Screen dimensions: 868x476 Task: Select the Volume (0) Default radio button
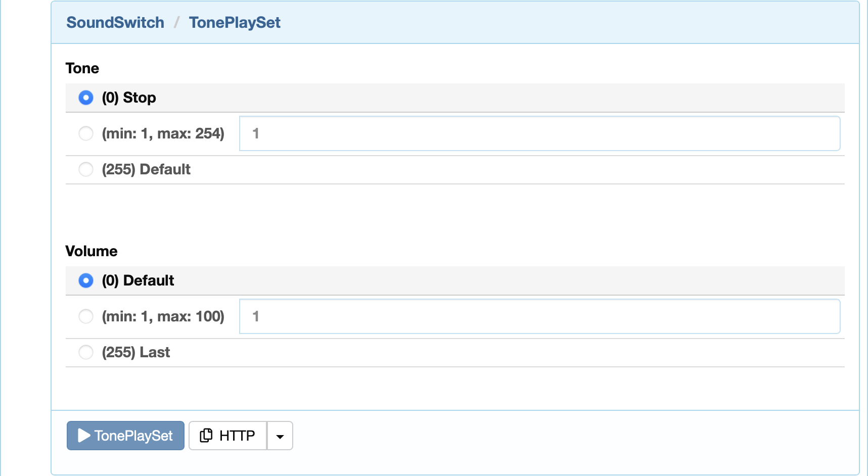(86, 280)
